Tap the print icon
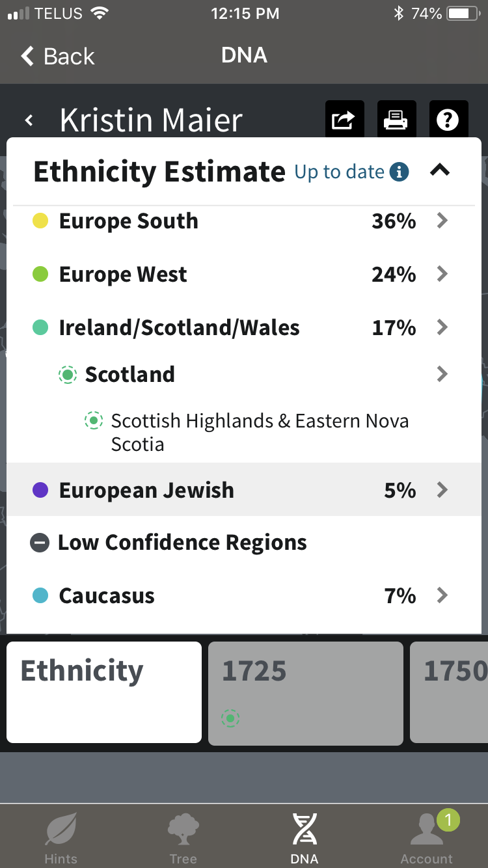This screenshot has width=488, height=868. [395, 120]
